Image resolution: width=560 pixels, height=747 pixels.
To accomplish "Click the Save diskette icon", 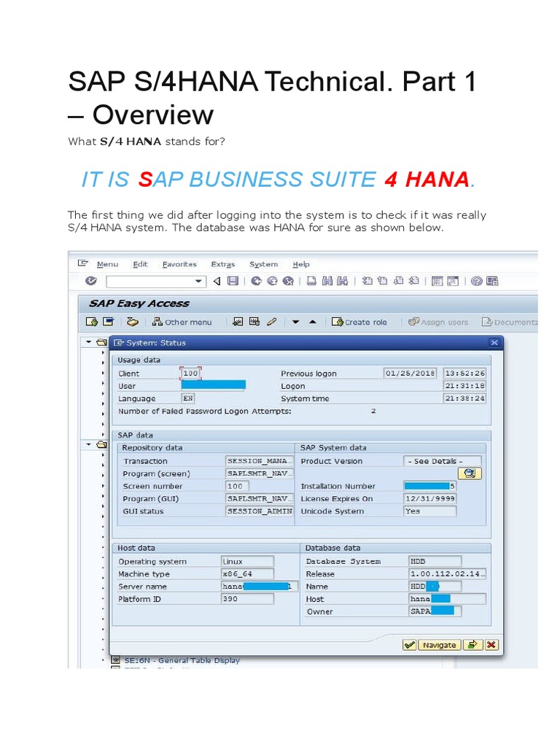I will [233, 281].
